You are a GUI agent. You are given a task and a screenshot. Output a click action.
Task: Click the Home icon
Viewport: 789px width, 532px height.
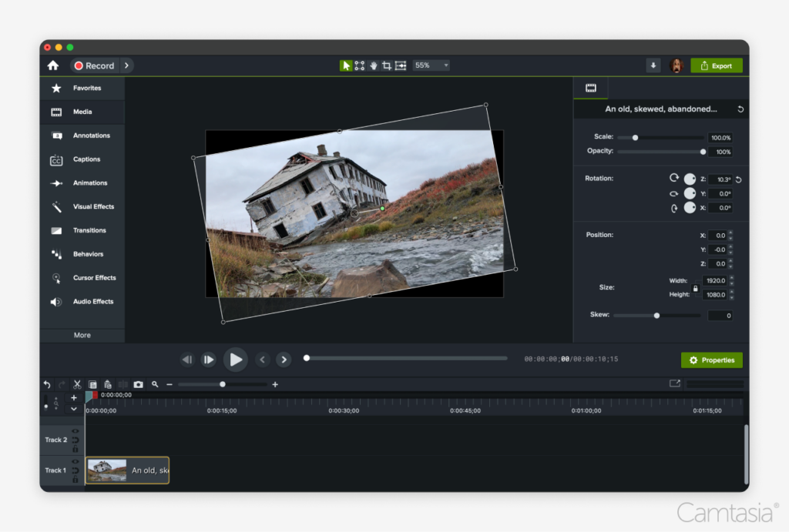click(x=53, y=65)
